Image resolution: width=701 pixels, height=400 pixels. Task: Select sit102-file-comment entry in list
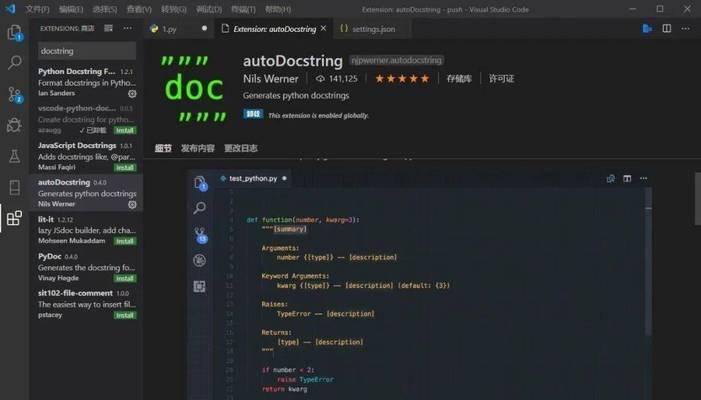(86, 304)
